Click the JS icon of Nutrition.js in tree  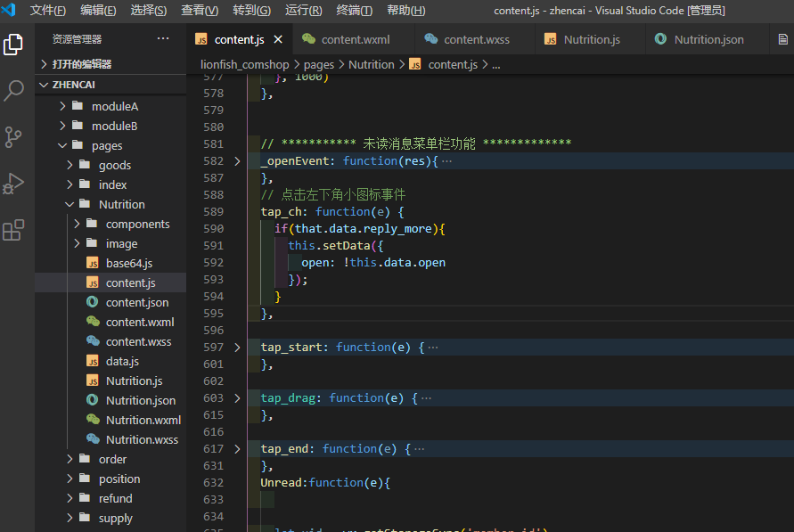click(x=93, y=381)
